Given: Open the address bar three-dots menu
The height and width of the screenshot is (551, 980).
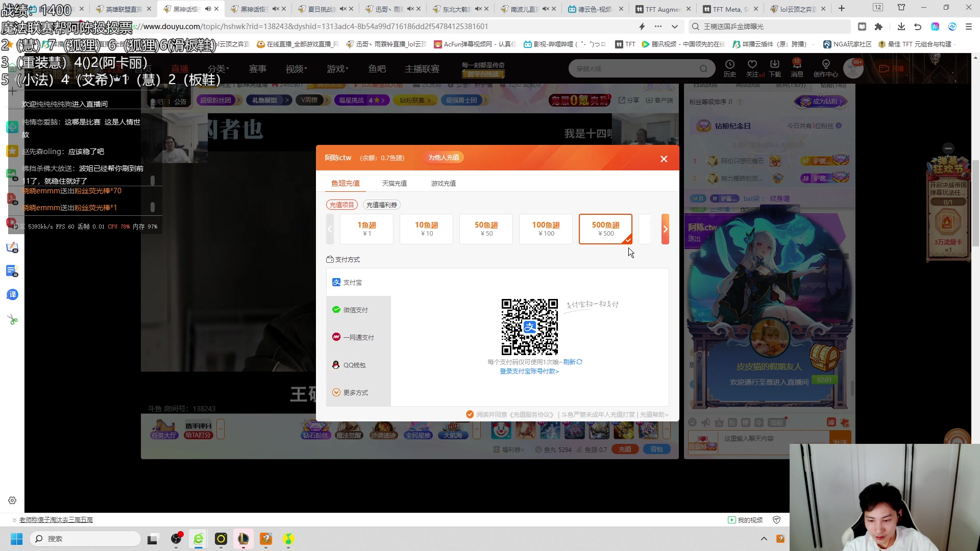Looking at the screenshot, I should click(658, 27).
